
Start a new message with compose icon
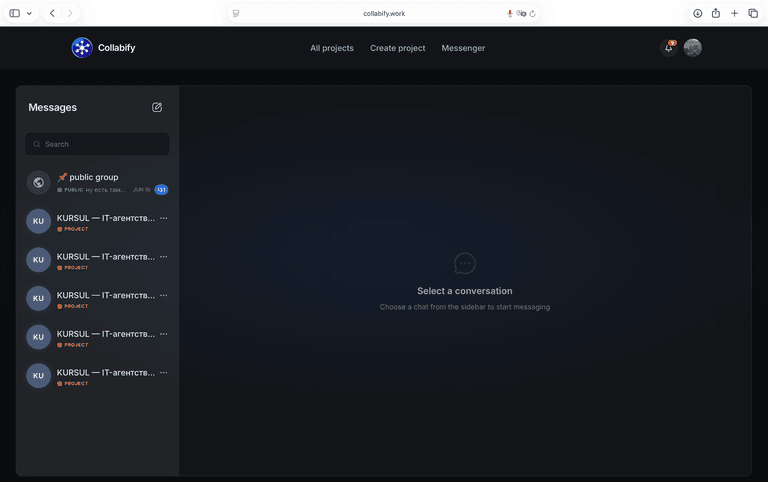point(157,107)
